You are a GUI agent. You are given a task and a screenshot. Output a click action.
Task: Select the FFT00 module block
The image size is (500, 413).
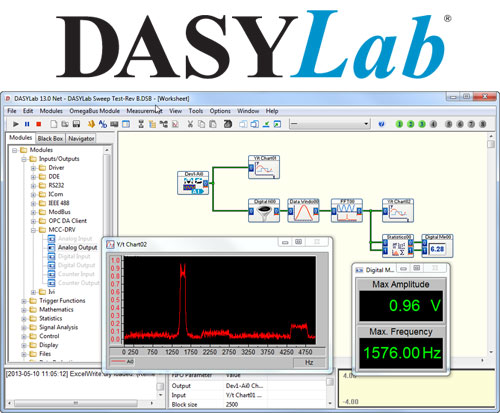[347, 211]
